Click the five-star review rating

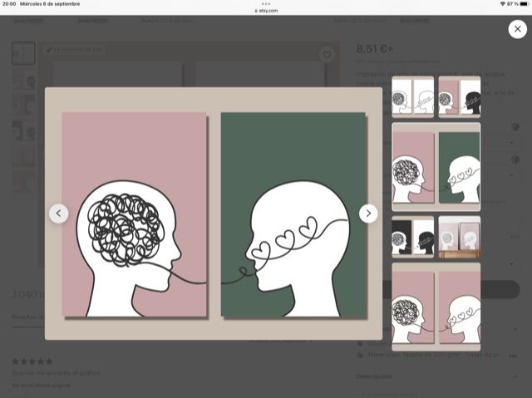(32, 361)
